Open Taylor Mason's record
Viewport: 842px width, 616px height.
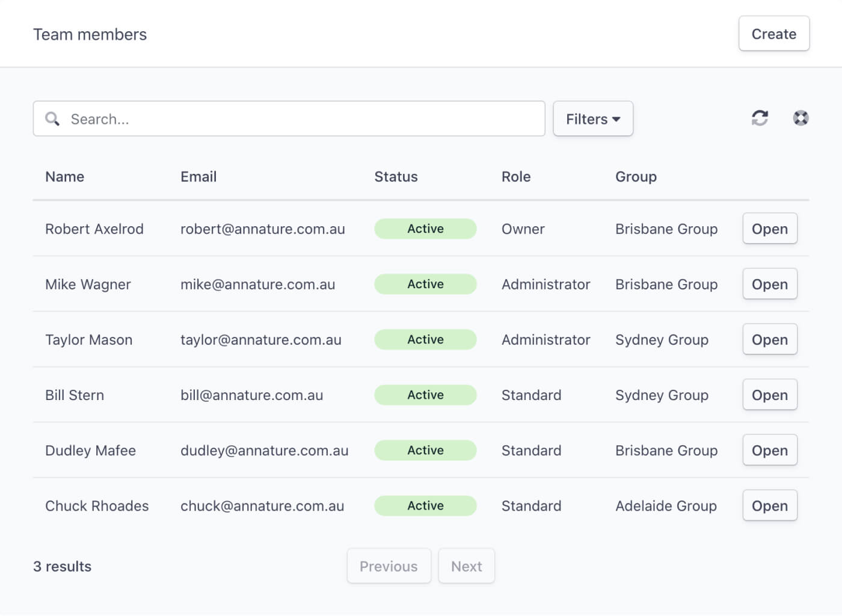770,339
